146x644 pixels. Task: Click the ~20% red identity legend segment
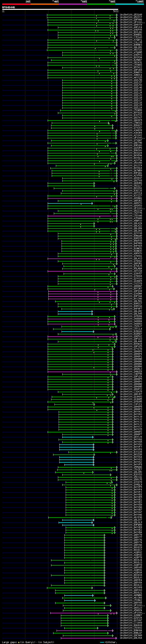(x=16, y=4)
